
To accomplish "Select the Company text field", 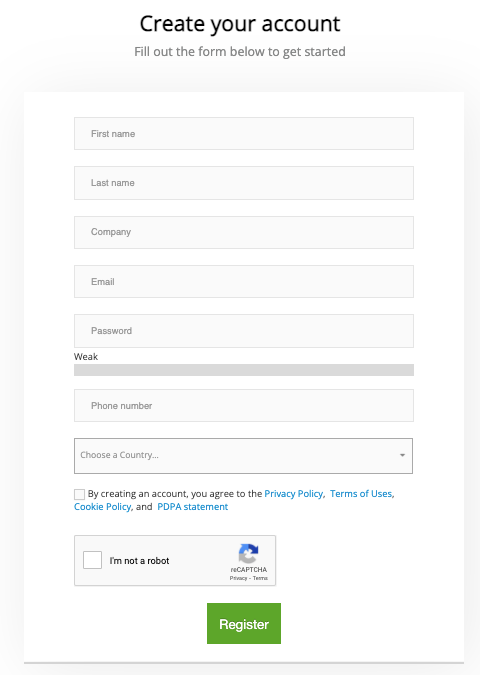I will [x=244, y=232].
